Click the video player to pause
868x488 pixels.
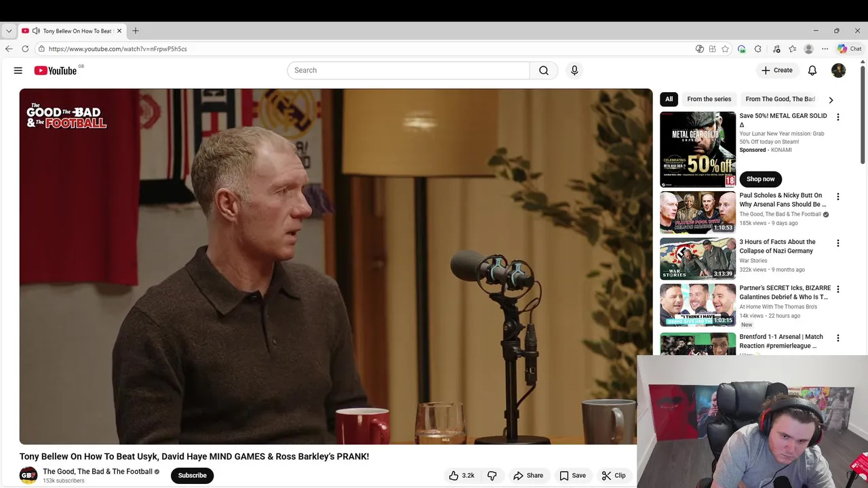(336, 266)
